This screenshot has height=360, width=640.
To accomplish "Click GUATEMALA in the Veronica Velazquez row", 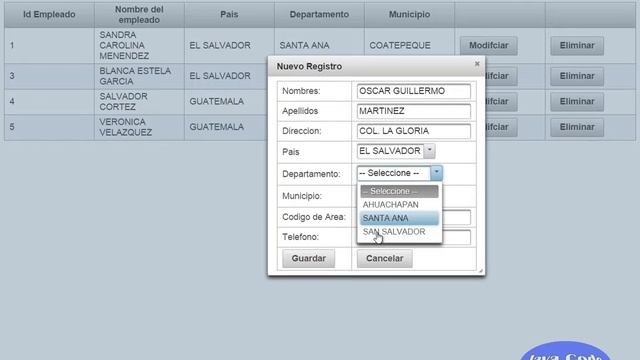I will click(x=216, y=127).
